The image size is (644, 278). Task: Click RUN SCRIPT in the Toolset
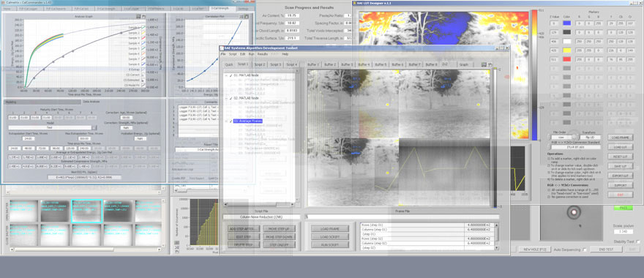click(330, 245)
